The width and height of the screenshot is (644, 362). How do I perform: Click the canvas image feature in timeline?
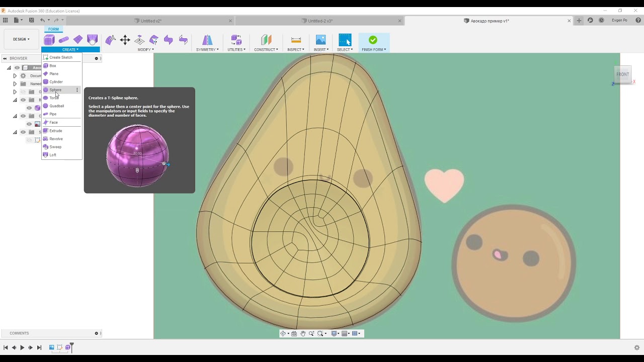pyautogui.click(x=51, y=347)
